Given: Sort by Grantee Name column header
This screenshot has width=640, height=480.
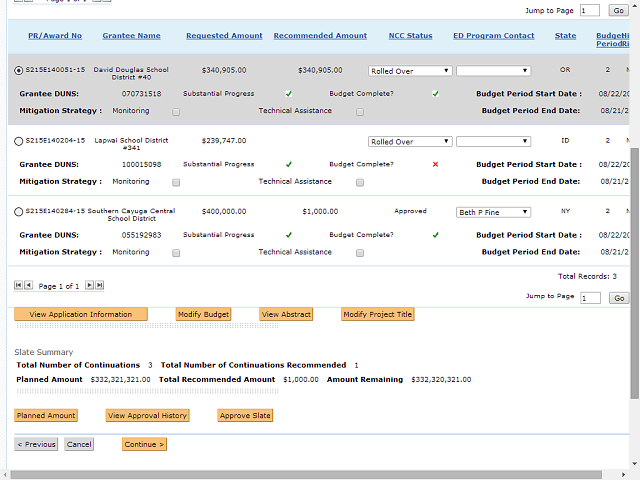Looking at the screenshot, I should [x=131, y=36].
